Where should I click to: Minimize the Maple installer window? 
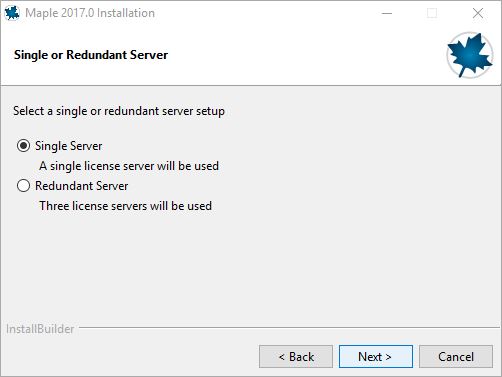point(387,13)
